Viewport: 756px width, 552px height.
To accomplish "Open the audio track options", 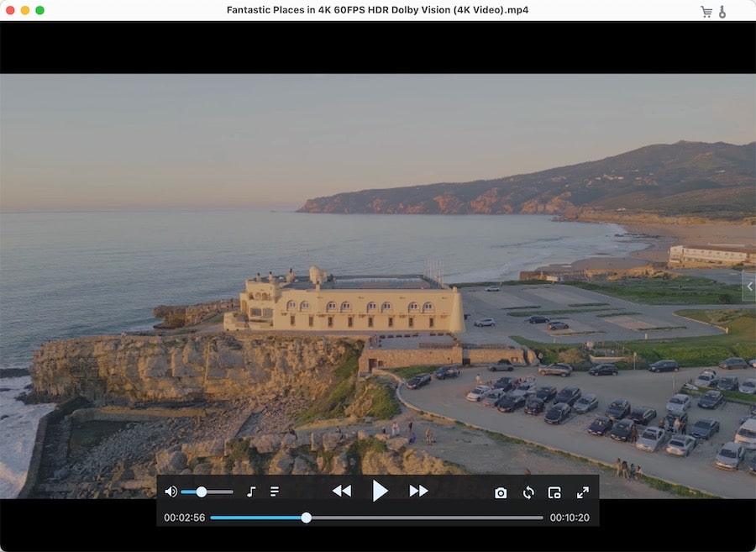I will coord(251,492).
